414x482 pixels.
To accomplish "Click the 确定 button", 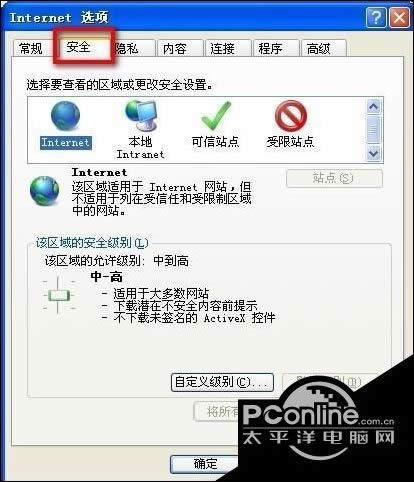I will coord(205,464).
